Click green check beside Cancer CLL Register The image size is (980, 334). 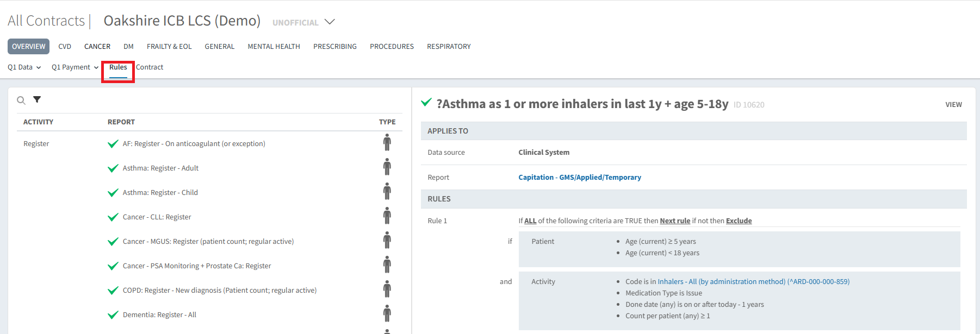coord(113,217)
